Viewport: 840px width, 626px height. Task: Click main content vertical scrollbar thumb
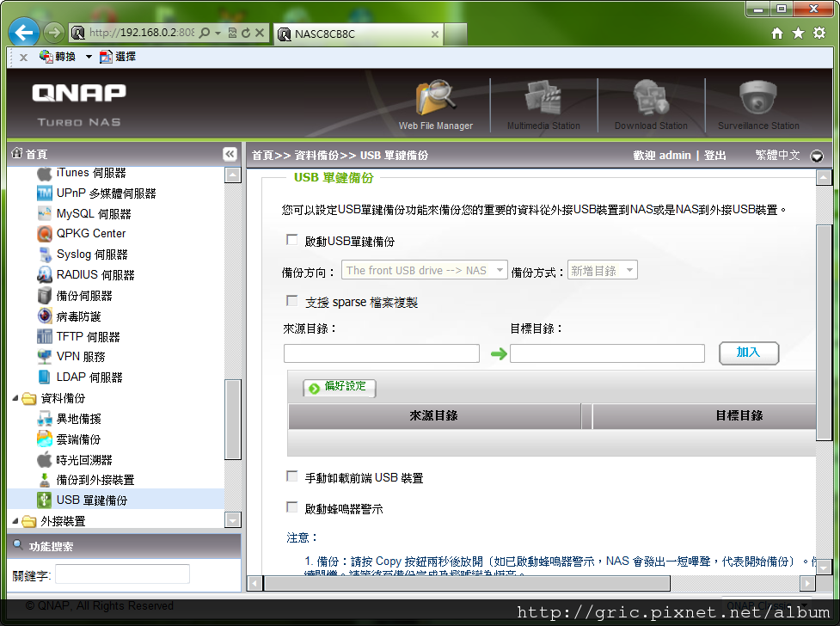coord(824,332)
